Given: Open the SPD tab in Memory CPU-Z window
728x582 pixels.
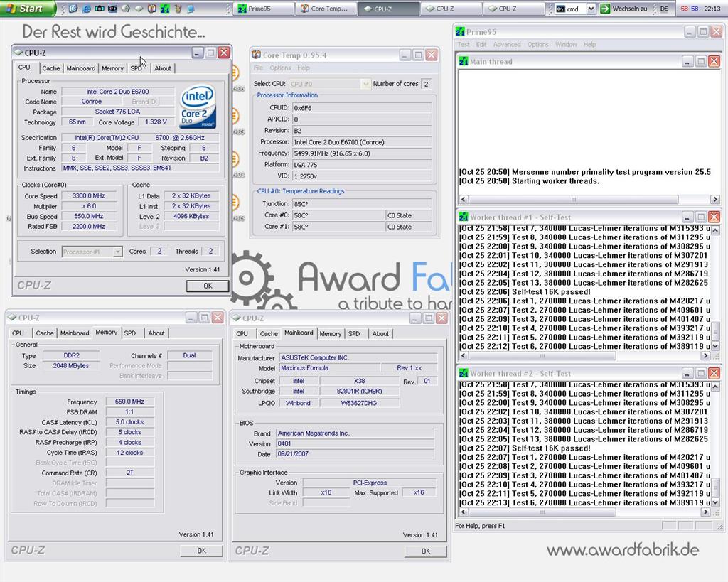Looking at the screenshot, I should point(130,333).
